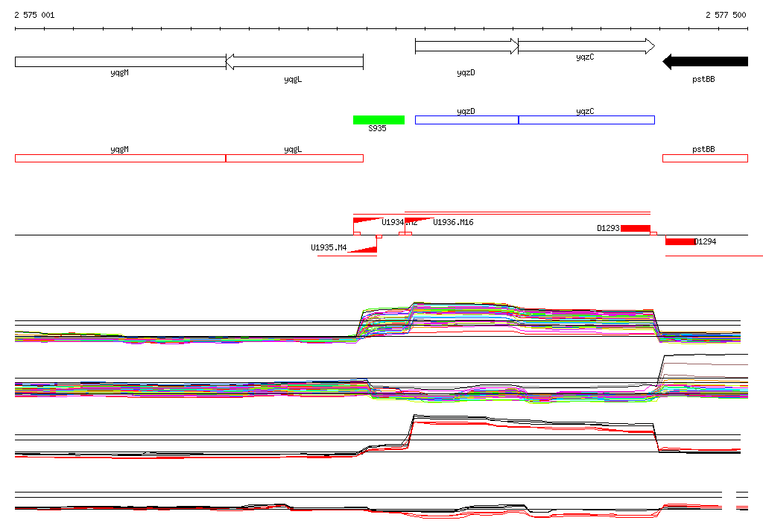Click the yqgL label above the red box
Screen dimensions: 763x532
pyautogui.click(x=293, y=150)
